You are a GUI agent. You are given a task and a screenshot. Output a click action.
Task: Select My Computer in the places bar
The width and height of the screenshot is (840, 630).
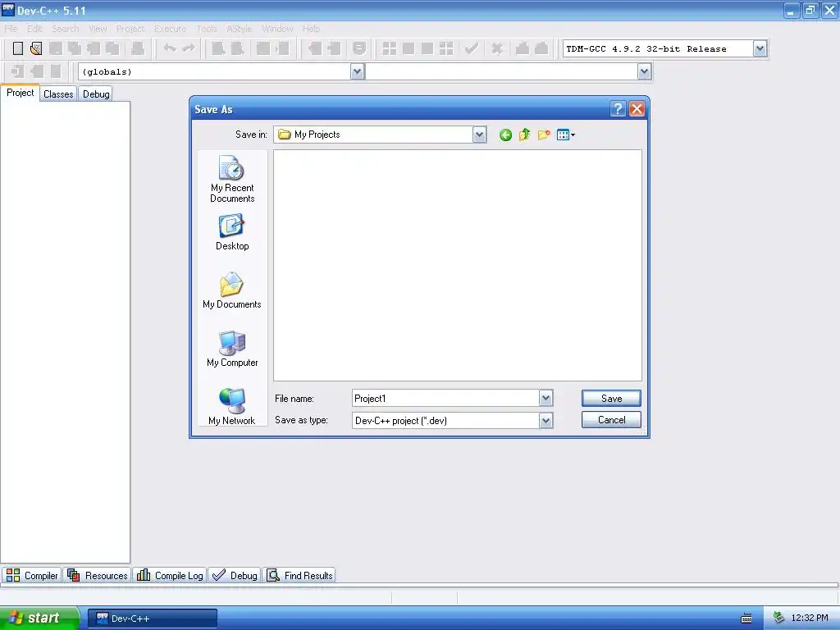(232, 349)
